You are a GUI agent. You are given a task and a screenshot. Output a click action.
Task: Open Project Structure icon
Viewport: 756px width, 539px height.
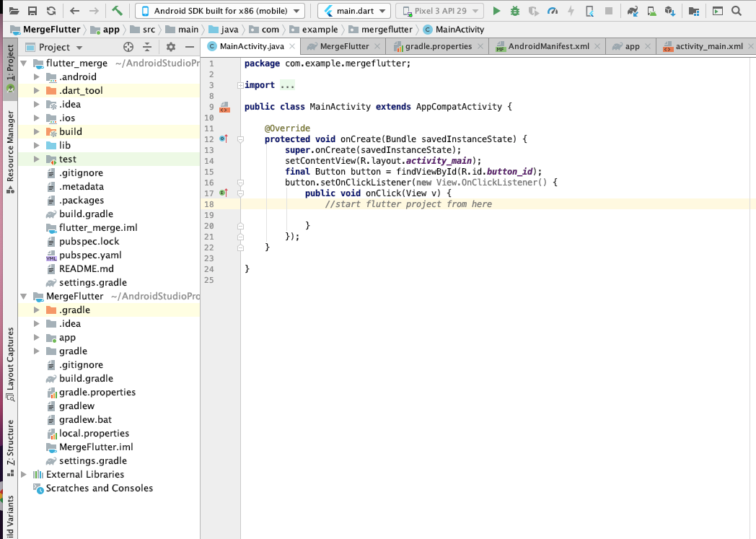pos(694,11)
